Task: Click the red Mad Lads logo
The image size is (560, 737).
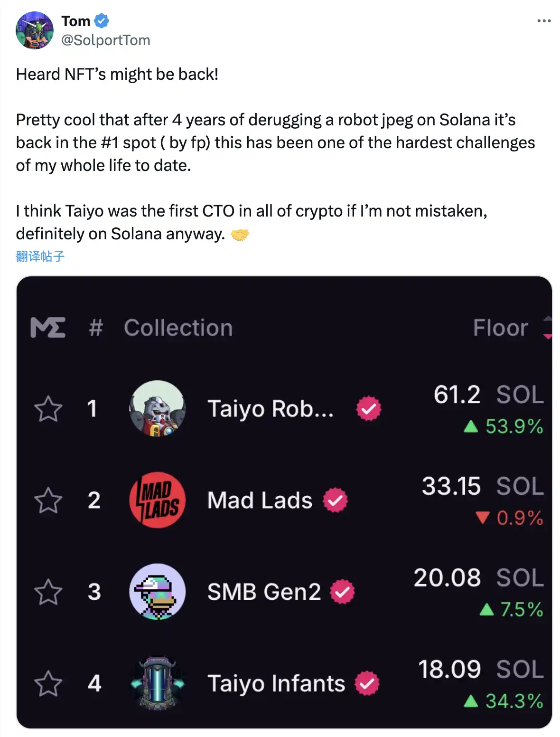Action: coord(158,500)
